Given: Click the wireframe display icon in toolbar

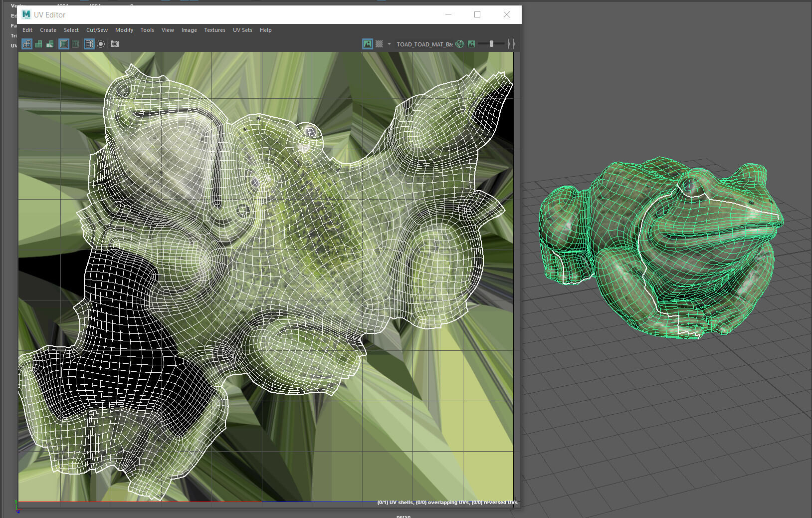Looking at the screenshot, I should point(27,44).
